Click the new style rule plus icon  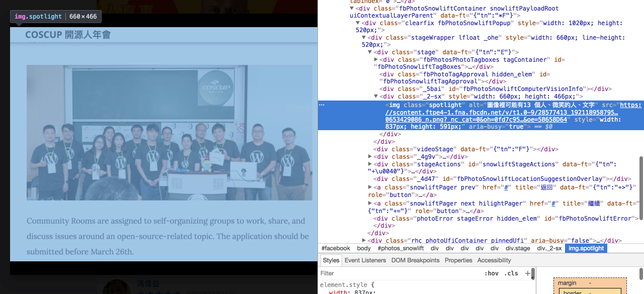[527, 273]
